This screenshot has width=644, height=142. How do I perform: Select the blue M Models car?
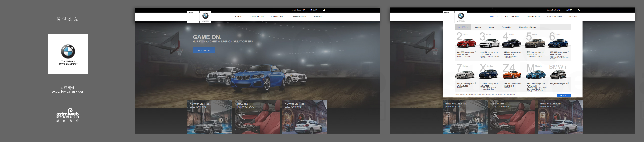pyautogui.click(x=536, y=75)
